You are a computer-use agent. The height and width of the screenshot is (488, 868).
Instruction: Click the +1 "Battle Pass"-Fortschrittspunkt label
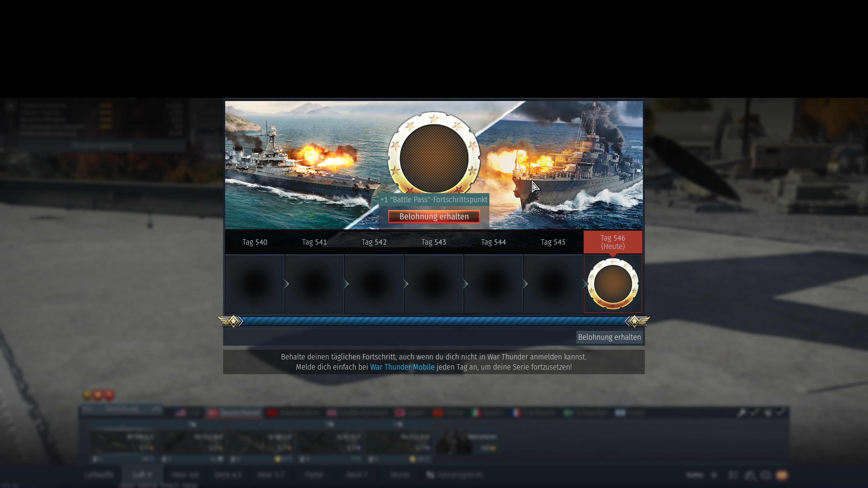click(x=434, y=200)
